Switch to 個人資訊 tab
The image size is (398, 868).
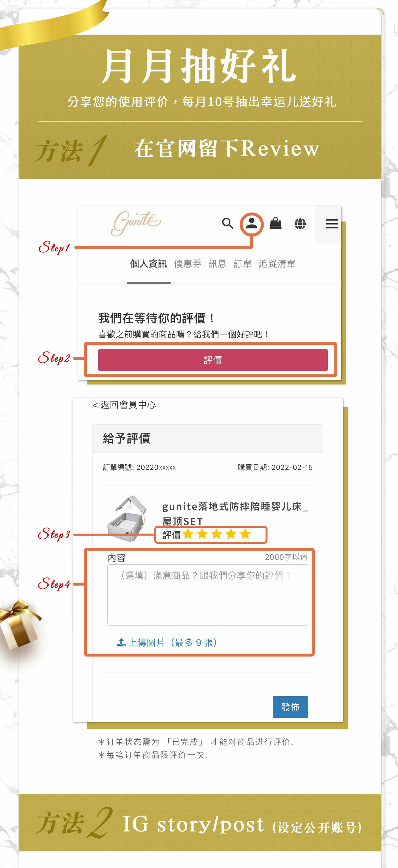(x=148, y=264)
